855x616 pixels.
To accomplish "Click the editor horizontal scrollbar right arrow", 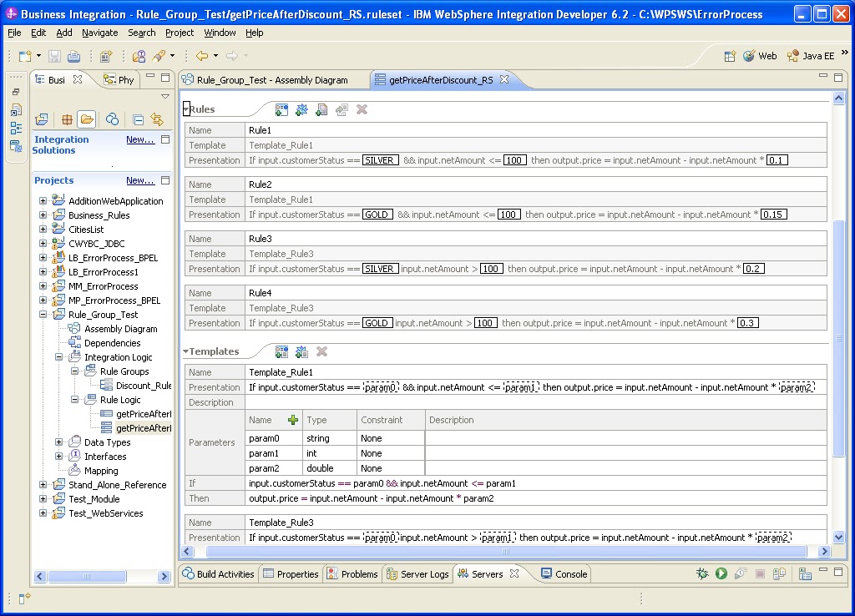I will [824, 551].
